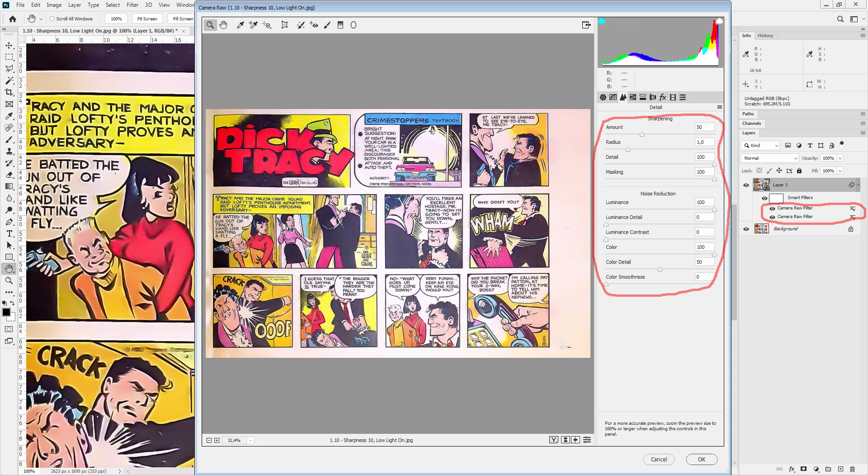The height and width of the screenshot is (475, 868).
Task: Open the File menu
Action: click(x=20, y=5)
